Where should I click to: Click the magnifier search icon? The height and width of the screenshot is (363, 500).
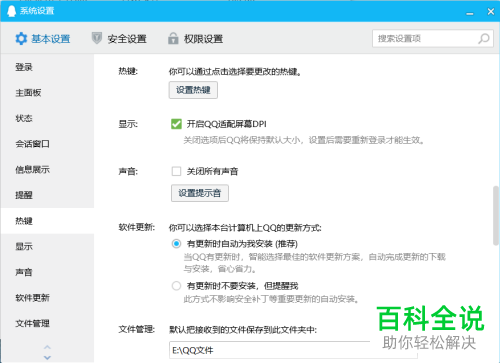pos(484,39)
